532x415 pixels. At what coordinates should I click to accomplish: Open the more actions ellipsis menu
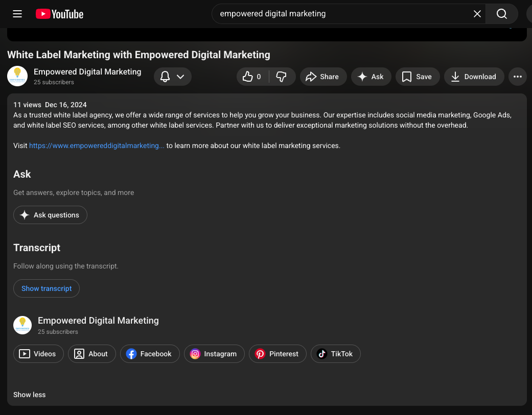pyautogui.click(x=517, y=77)
